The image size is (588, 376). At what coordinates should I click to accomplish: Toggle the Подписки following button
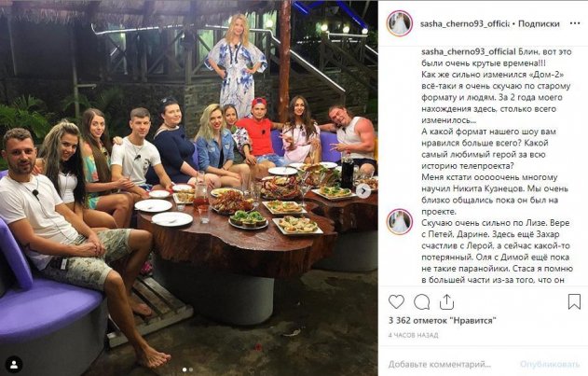point(539,23)
